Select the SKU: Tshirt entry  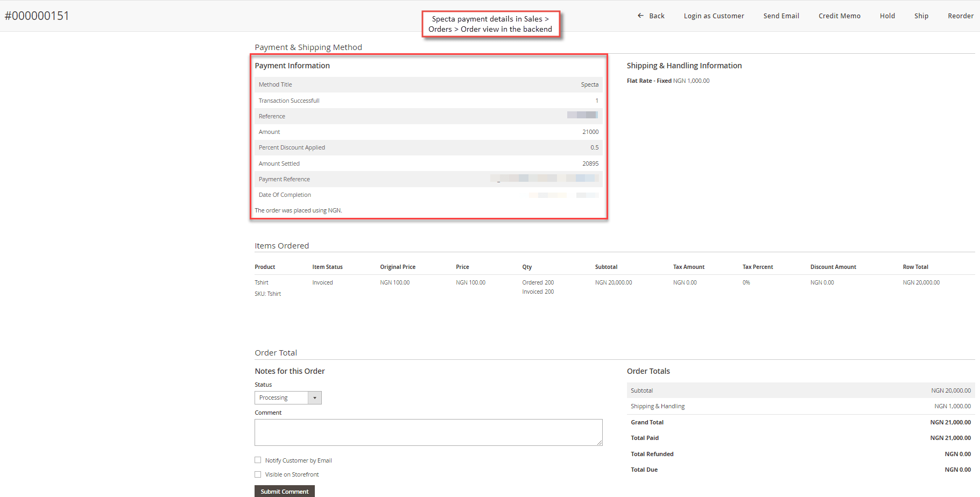click(x=267, y=294)
